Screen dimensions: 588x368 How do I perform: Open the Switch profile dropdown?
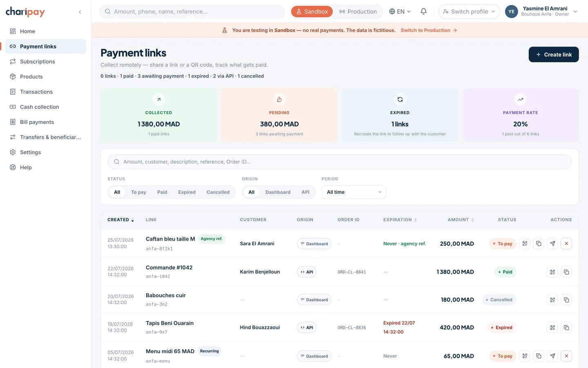point(469,11)
